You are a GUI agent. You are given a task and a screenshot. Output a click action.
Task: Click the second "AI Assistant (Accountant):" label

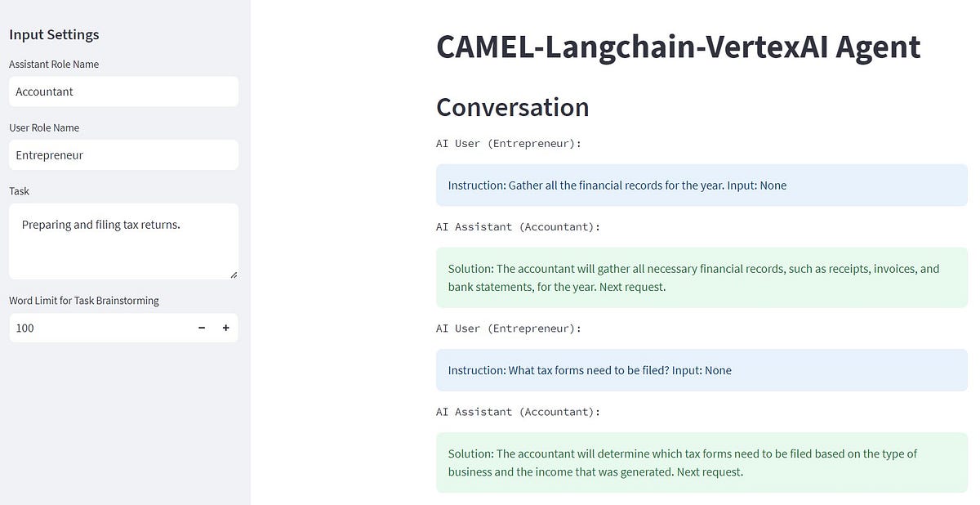point(518,412)
